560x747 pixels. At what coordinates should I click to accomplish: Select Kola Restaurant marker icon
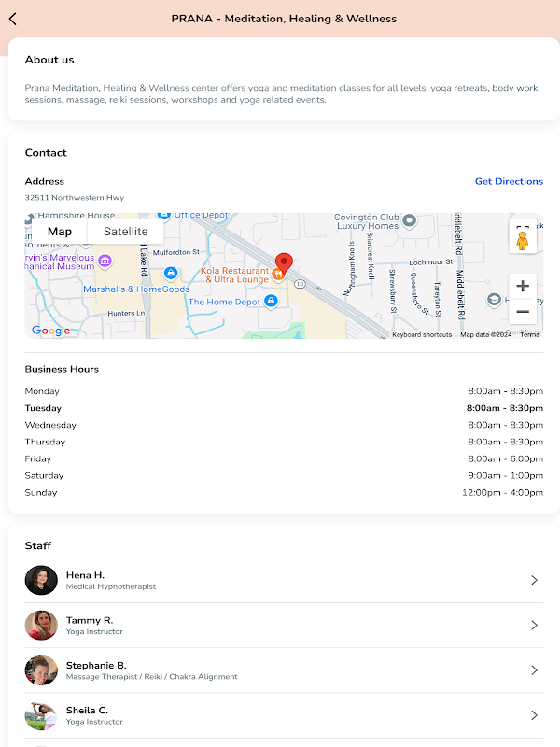coord(278,275)
